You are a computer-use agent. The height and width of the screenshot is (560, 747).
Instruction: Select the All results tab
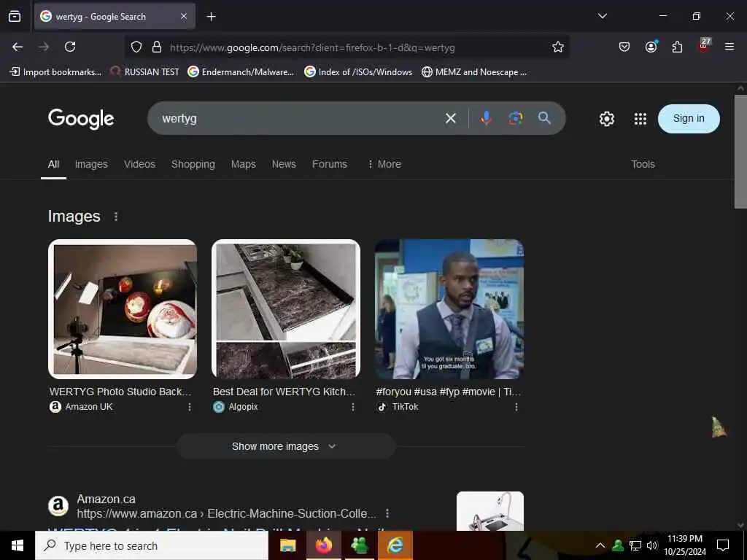(x=53, y=164)
